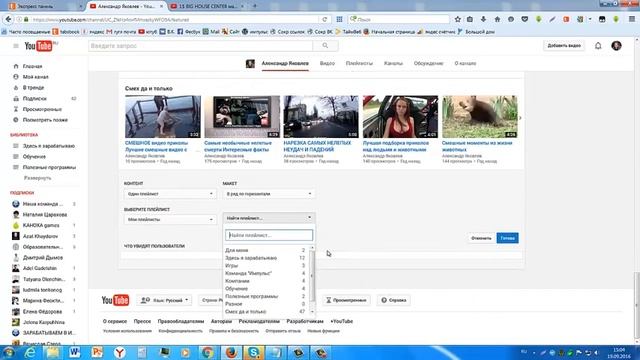Image resolution: width=640 pixels, height=360 pixels.
Task: Open Мой канал in the sidebar
Action: 36,77
